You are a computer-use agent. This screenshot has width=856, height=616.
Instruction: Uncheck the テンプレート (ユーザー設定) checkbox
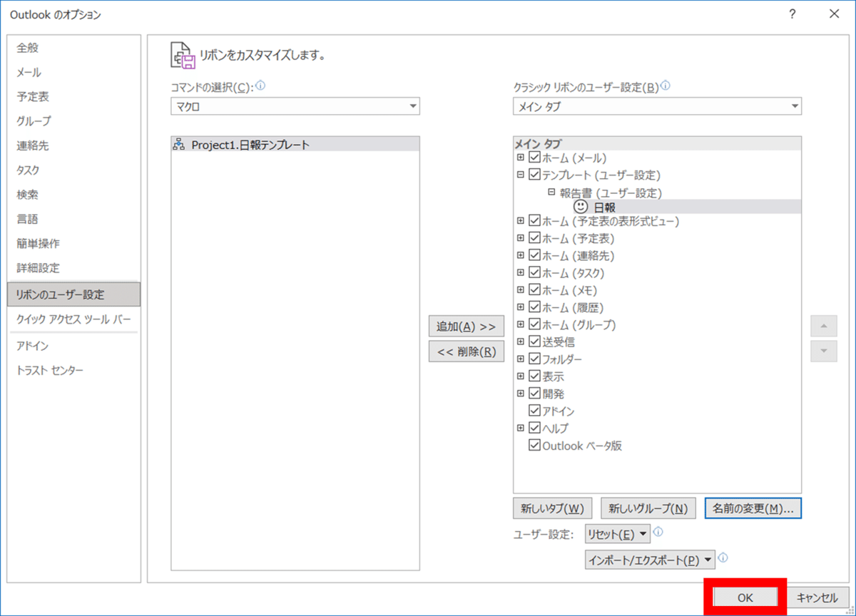coord(534,175)
